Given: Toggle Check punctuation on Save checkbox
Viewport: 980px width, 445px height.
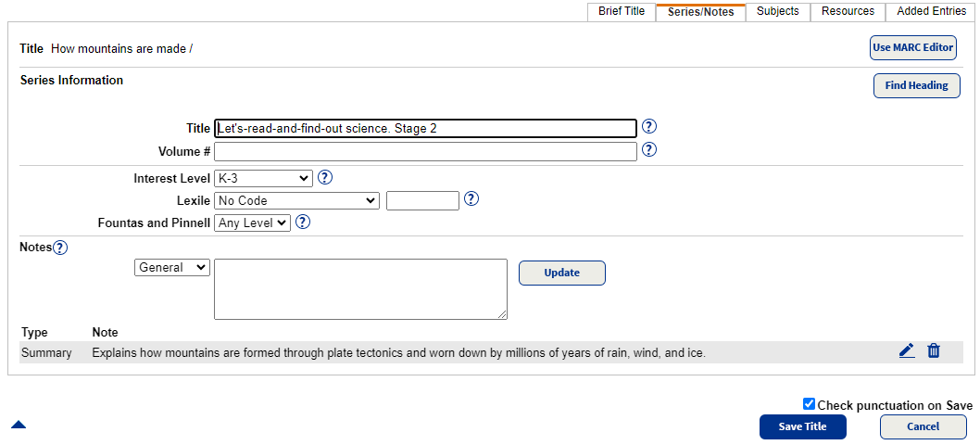Looking at the screenshot, I should coord(809,404).
